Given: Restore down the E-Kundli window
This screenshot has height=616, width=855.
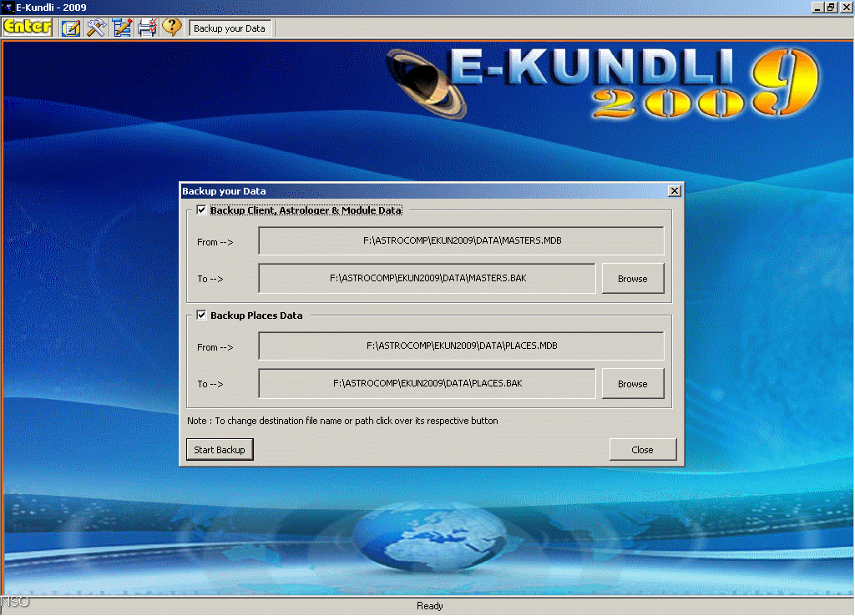Looking at the screenshot, I should pos(831,7).
